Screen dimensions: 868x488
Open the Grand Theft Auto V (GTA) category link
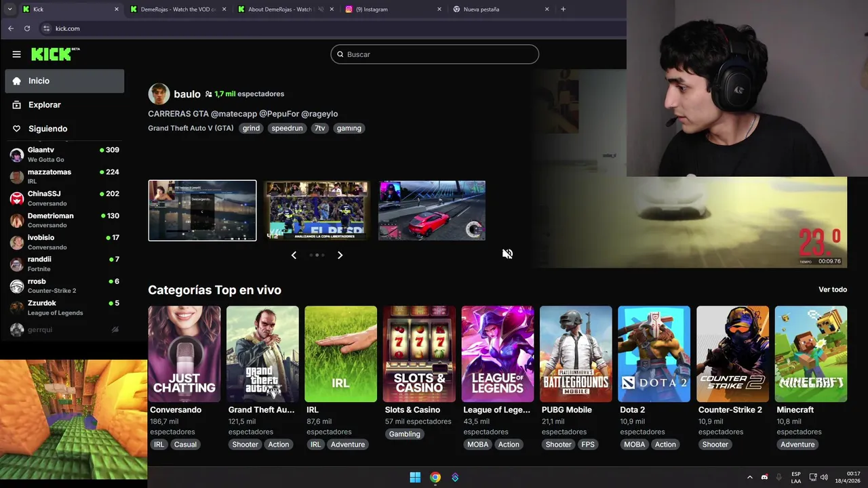pos(191,128)
